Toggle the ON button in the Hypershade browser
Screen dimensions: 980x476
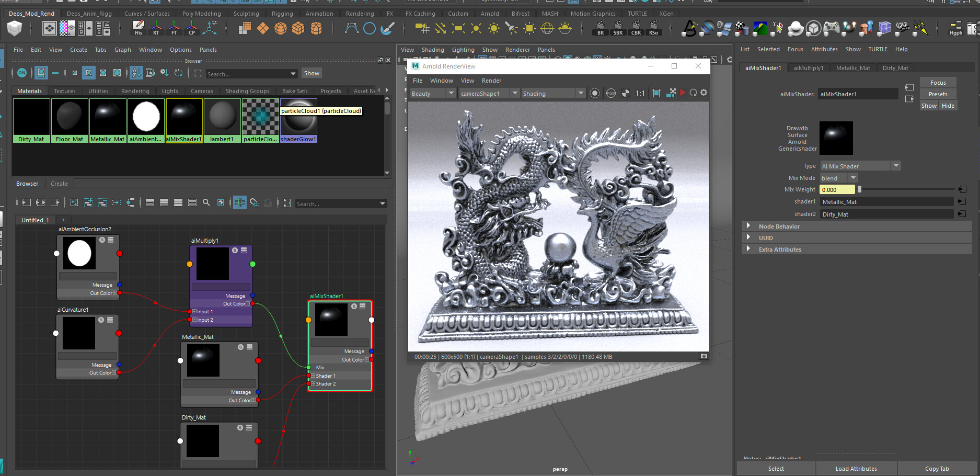tap(21, 73)
